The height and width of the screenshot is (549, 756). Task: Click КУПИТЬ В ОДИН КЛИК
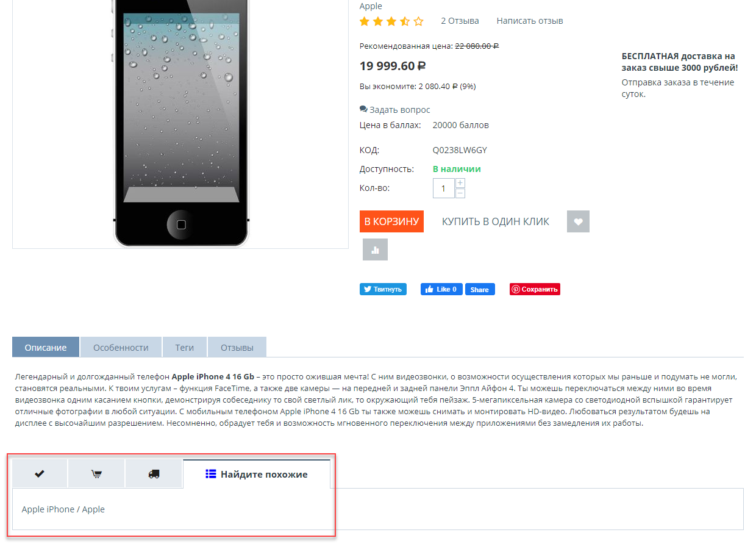(496, 221)
